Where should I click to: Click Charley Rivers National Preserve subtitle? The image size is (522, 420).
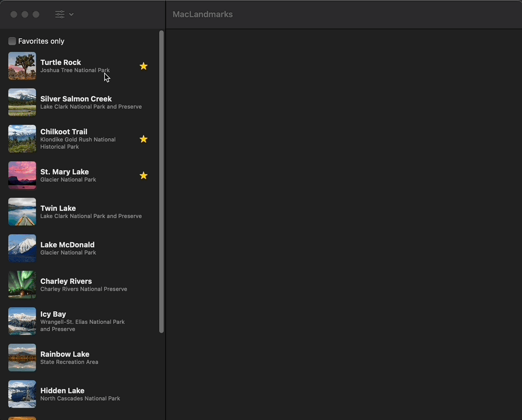pyautogui.click(x=83, y=289)
